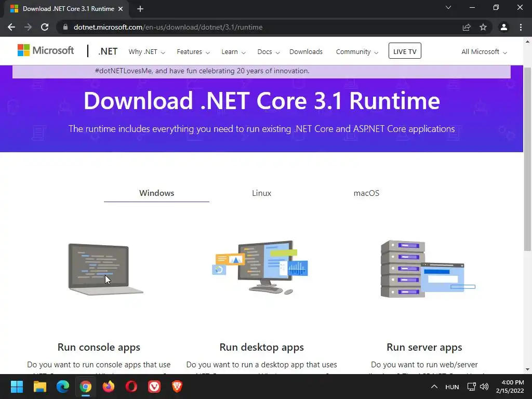Click the Download .NET Core 3.1 Runtime headline

tap(262, 101)
